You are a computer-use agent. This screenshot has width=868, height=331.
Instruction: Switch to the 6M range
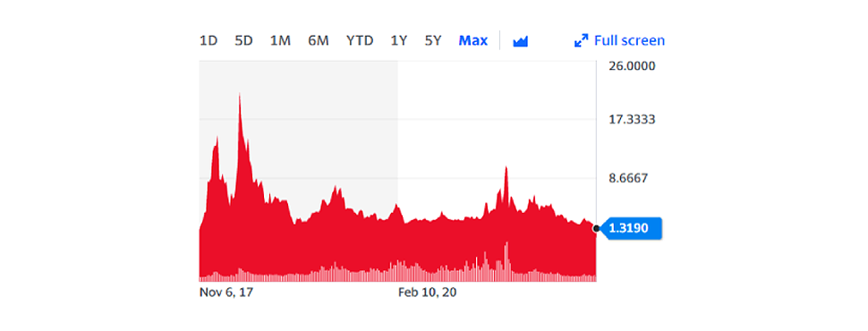(x=319, y=40)
